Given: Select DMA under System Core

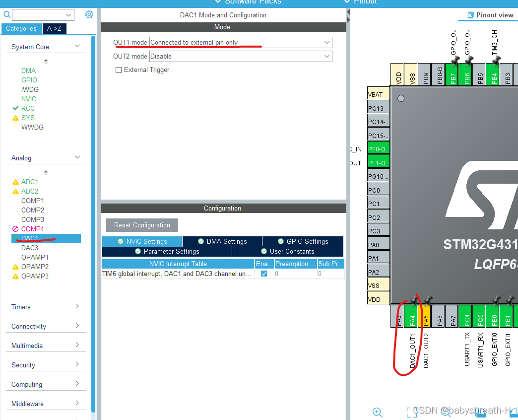Looking at the screenshot, I should [28, 70].
